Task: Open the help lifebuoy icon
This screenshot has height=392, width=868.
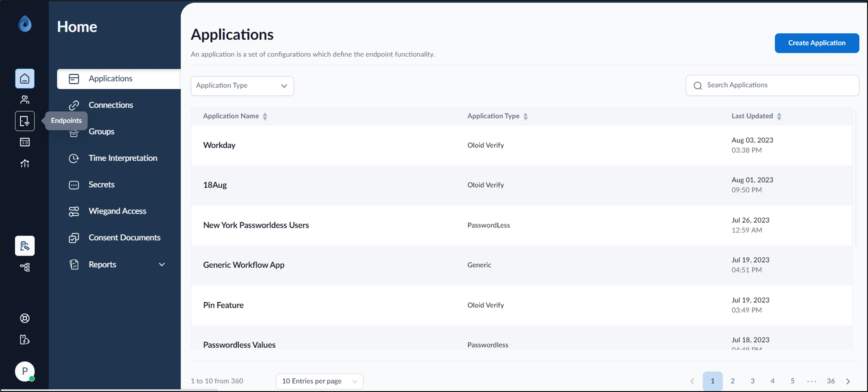Action: point(25,318)
